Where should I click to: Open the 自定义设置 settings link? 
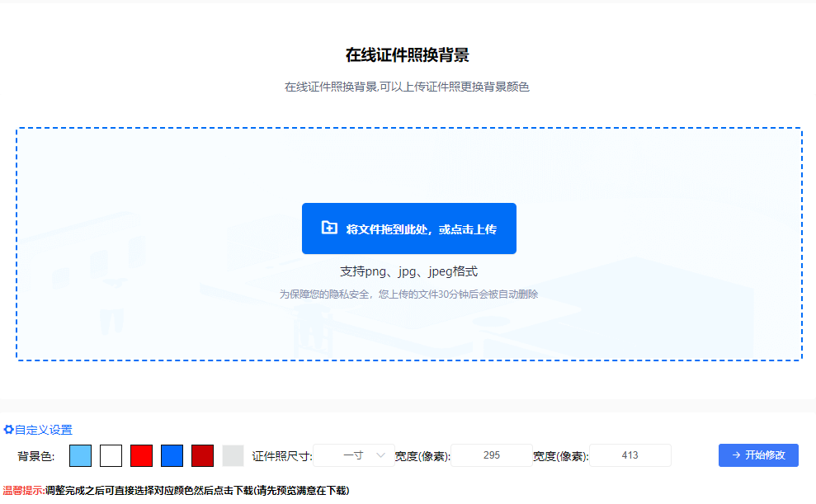tap(43, 430)
